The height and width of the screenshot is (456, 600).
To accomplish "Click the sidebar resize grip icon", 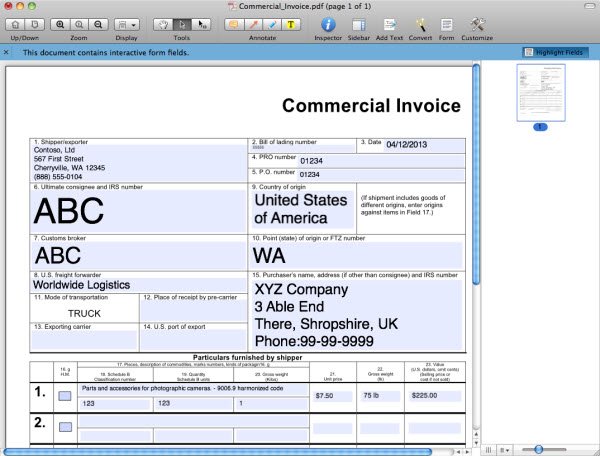I will [x=489, y=450].
